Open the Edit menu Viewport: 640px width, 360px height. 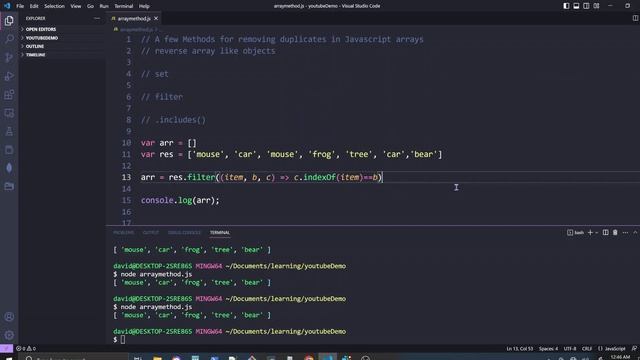click(34, 6)
